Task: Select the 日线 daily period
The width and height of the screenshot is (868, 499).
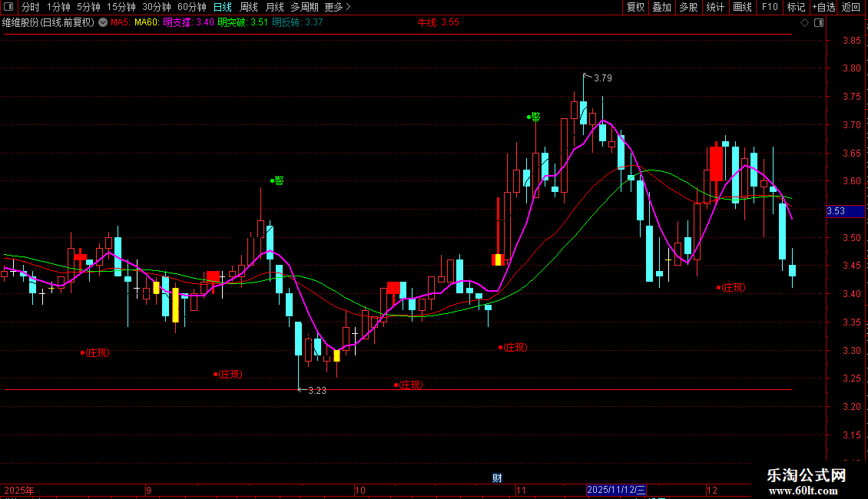Action: (223, 7)
